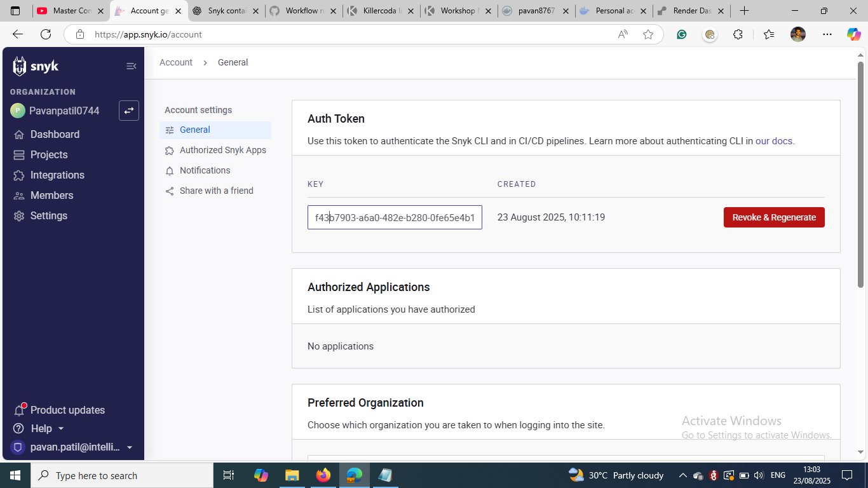The image size is (868, 488).
Task: Refresh the page in the browser
Action: pyautogui.click(x=46, y=34)
